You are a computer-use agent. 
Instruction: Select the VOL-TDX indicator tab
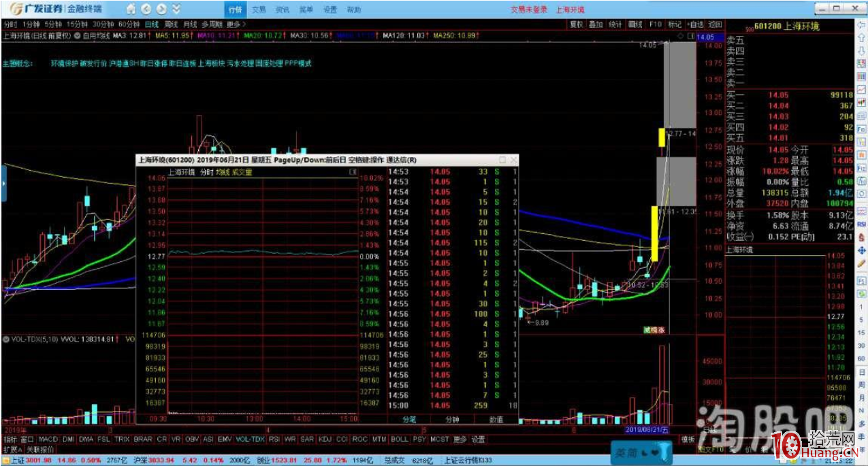pos(251,439)
